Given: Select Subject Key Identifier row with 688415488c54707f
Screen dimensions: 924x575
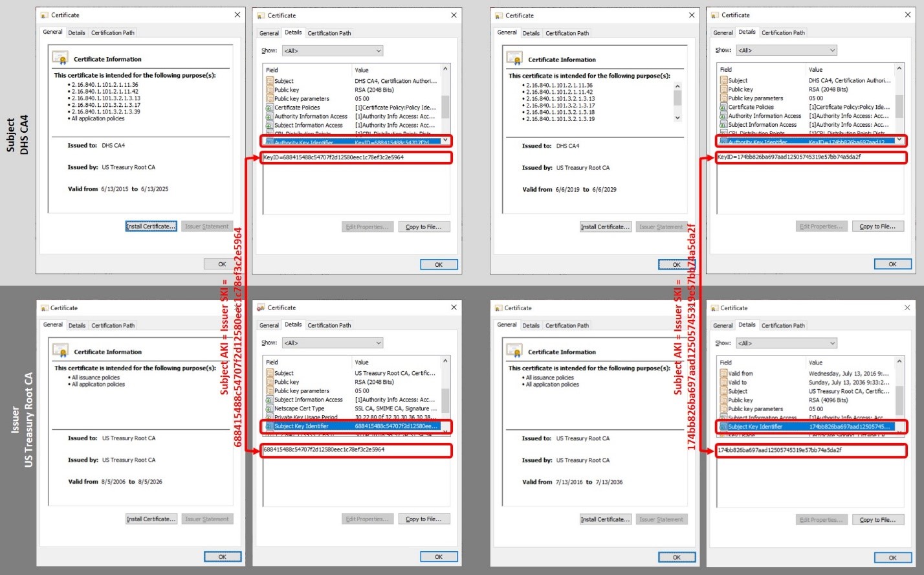Looking at the screenshot, I should point(353,426).
